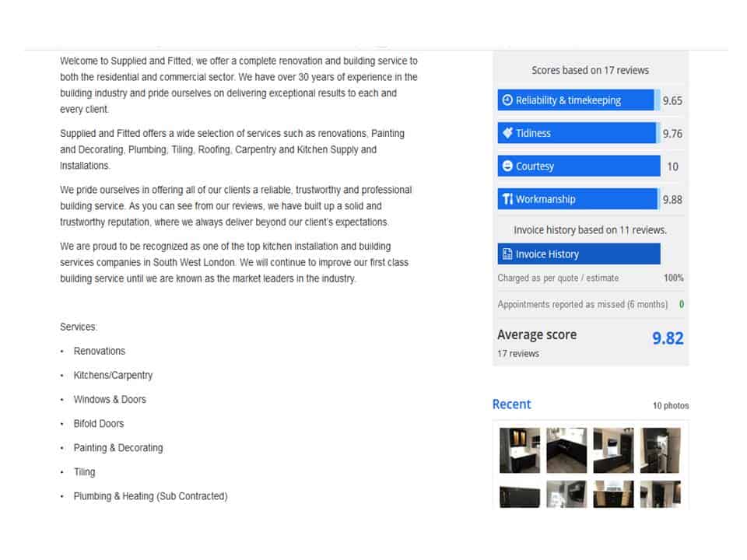Click the face icon beside Courtesy
This screenshot has height=560, width=747.
point(506,166)
